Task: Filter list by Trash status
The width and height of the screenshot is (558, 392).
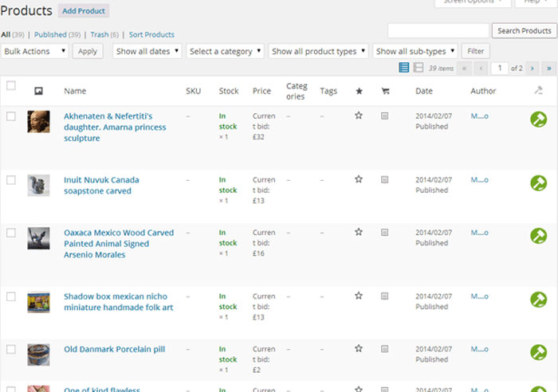Action: click(x=100, y=34)
